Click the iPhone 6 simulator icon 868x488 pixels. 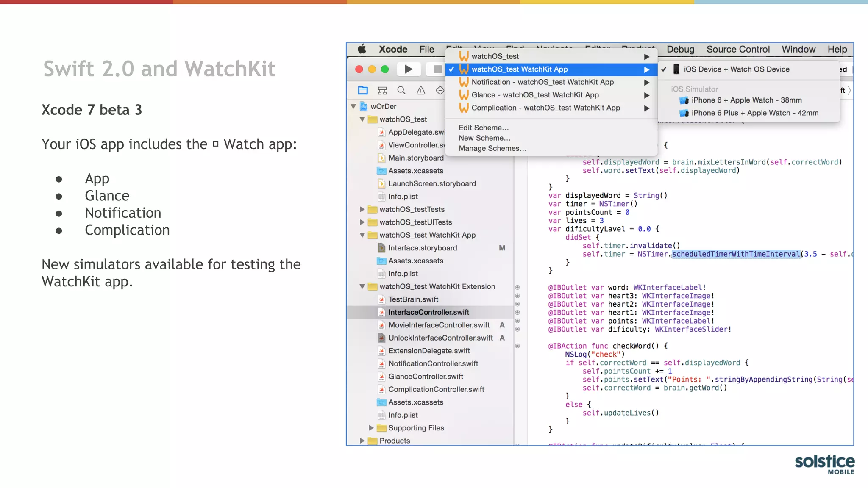[x=684, y=100]
